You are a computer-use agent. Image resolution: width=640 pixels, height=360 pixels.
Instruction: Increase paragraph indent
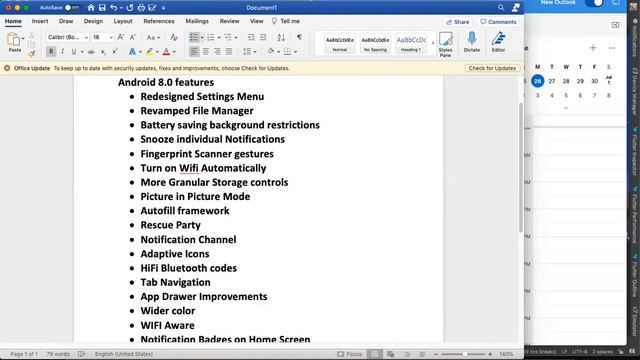(263, 37)
